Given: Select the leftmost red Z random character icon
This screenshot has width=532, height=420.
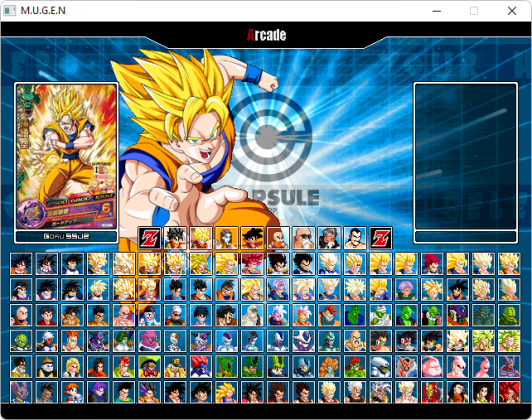Looking at the screenshot, I should click(150, 238).
